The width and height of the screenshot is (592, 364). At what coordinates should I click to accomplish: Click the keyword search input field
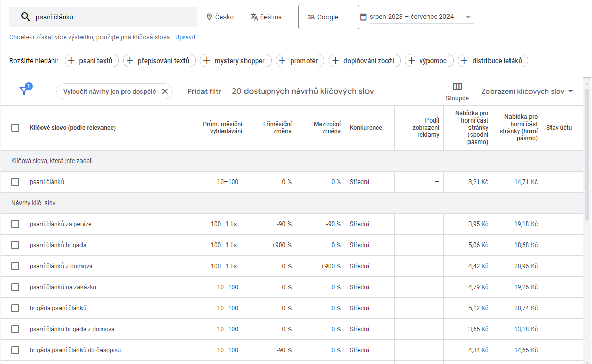coord(103,17)
